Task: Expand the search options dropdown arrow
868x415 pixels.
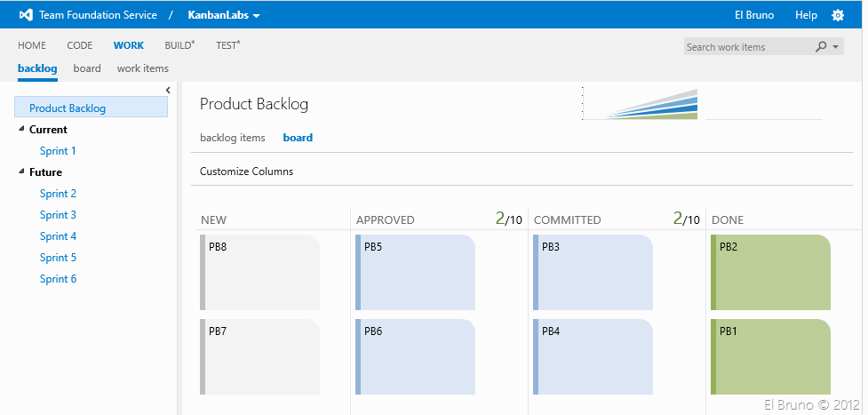Action: [836, 47]
